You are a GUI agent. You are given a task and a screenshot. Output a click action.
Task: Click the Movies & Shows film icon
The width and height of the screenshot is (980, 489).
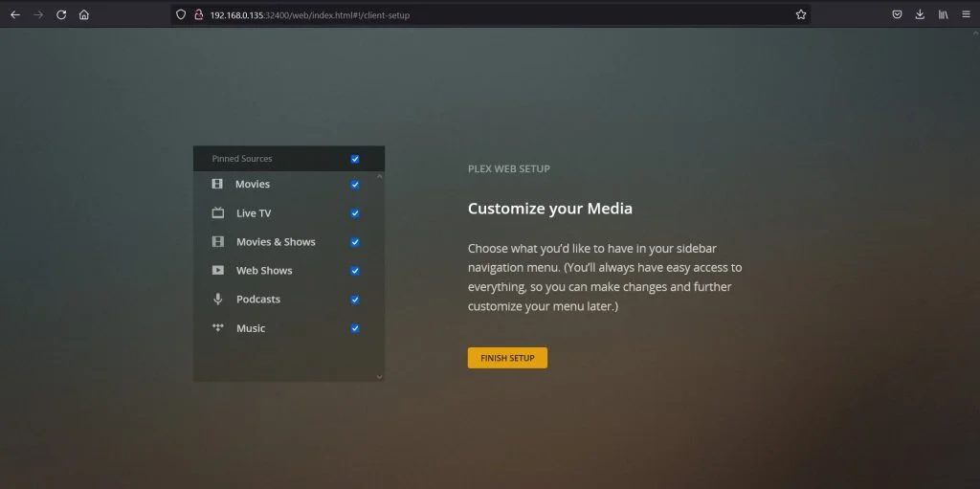pos(217,241)
